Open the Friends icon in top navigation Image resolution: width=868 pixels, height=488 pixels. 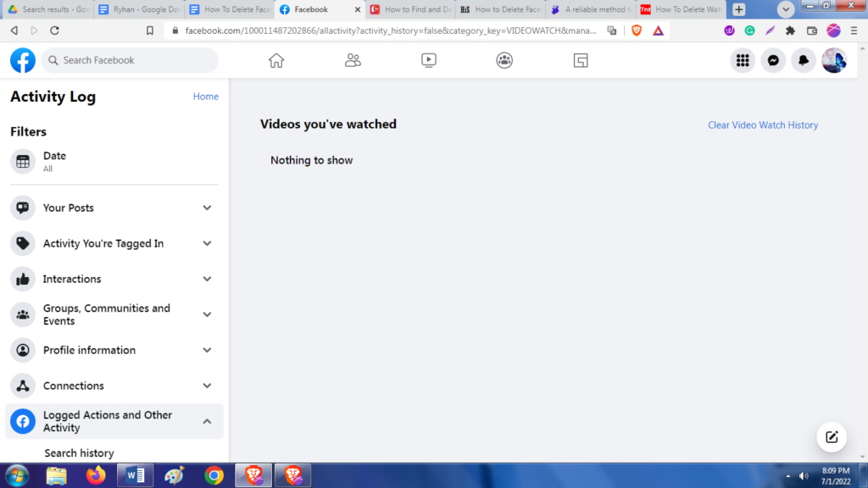pyautogui.click(x=353, y=60)
